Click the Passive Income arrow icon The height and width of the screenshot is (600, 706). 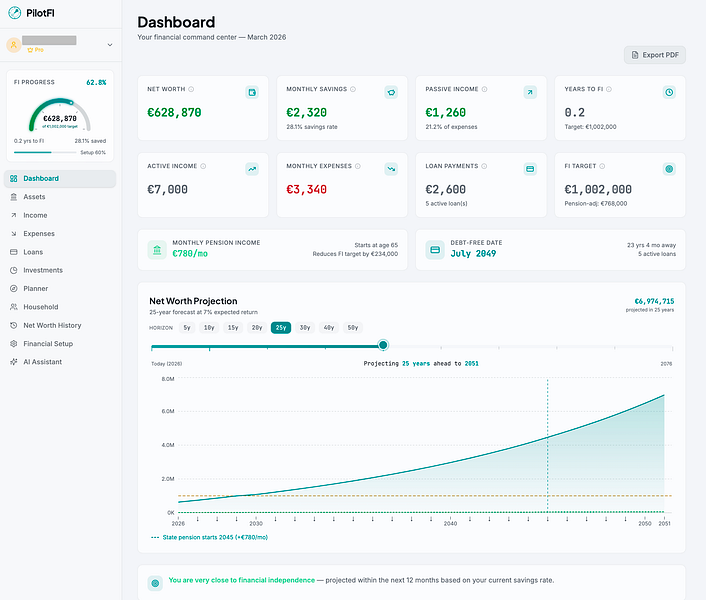(530, 93)
